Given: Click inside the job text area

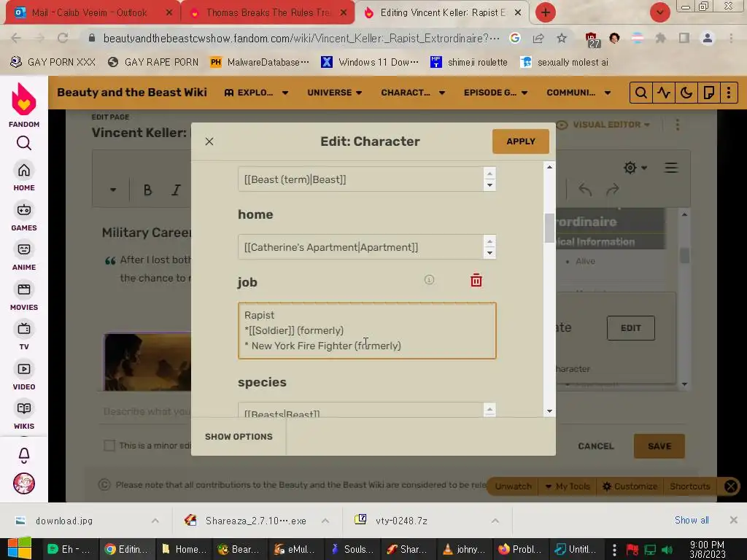Looking at the screenshot, I should point(367,330).
